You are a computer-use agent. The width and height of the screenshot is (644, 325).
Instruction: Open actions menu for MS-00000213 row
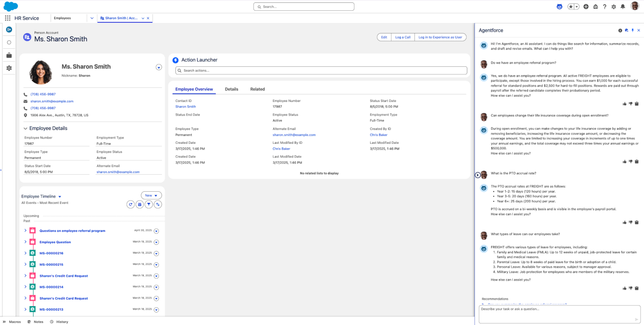pyautogui.click(x=156, y=310)
